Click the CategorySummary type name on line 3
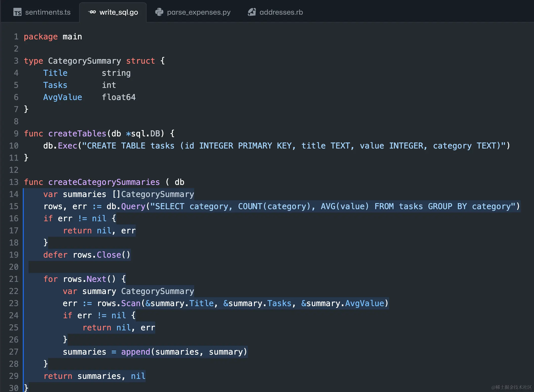 [84, 61]
